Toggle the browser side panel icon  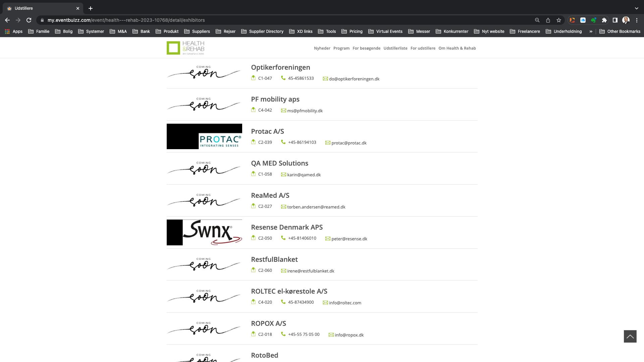coord(615,20)
